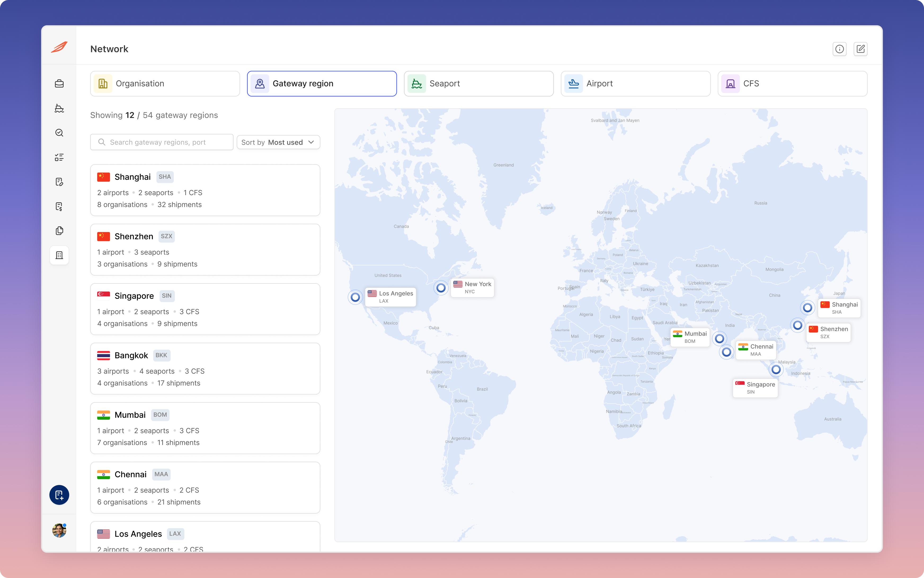The width and height of the screenshot is (924, 578).
Task: Switch to the CFS tab
Action: coord(793,84)
